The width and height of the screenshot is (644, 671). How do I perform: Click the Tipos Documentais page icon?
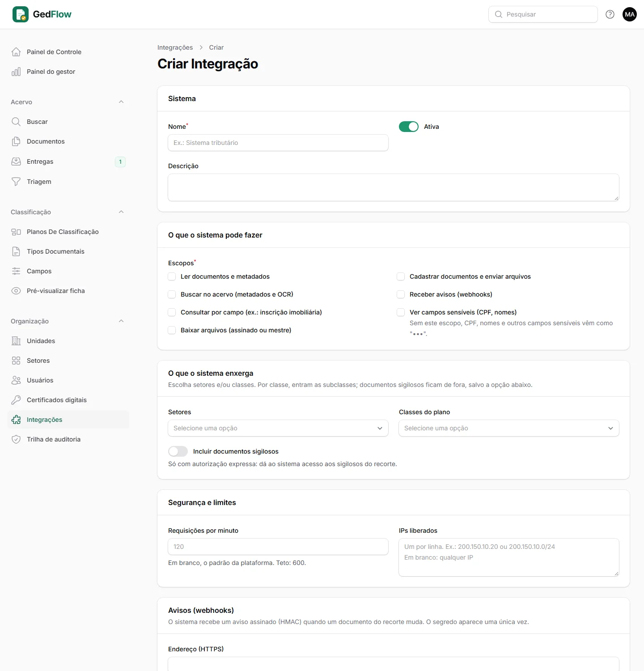16,251
